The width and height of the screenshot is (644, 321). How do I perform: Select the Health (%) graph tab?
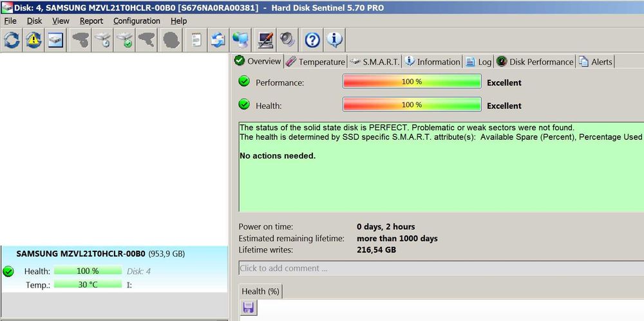pyautogui.click(x=260, y=291)
